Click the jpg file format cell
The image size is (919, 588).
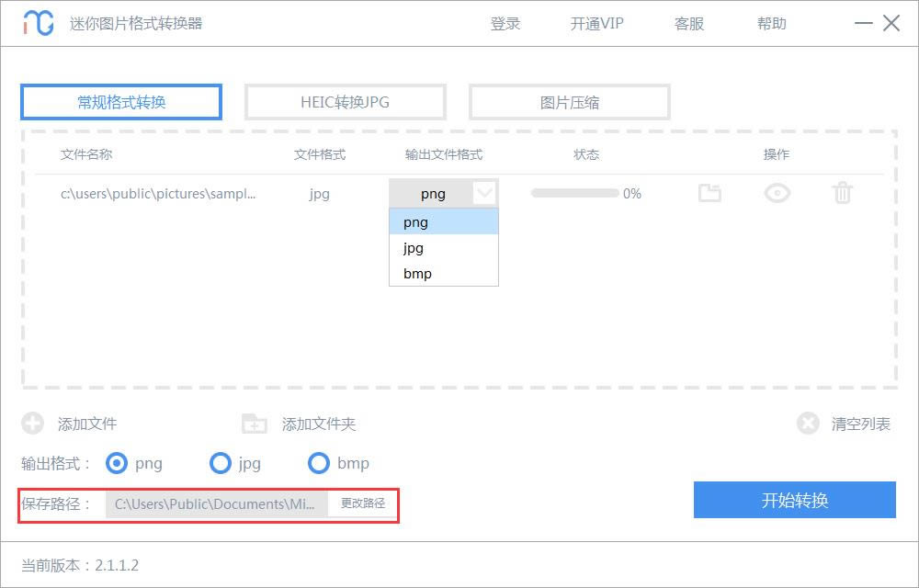pyautogui.click(x=320, y=194)
